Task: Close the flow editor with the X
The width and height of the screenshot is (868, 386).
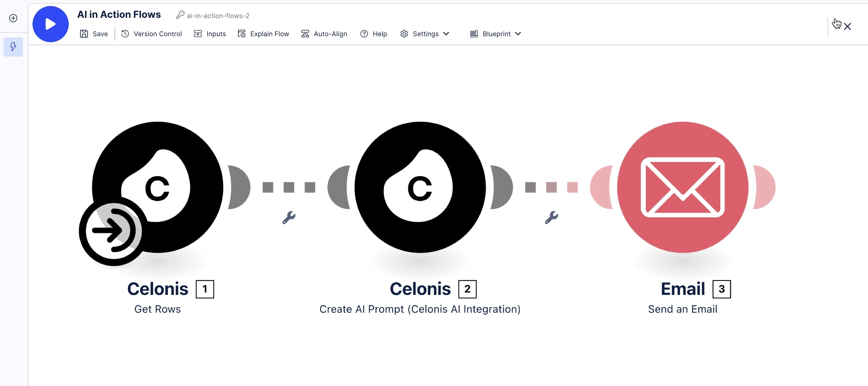Action: click(847, 26)
